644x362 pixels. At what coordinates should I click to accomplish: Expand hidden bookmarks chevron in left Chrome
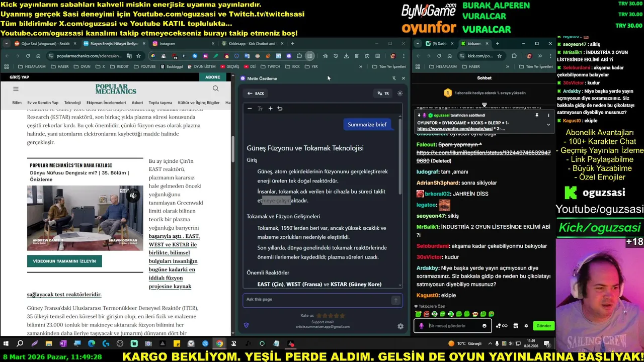[x=360, y=66]
